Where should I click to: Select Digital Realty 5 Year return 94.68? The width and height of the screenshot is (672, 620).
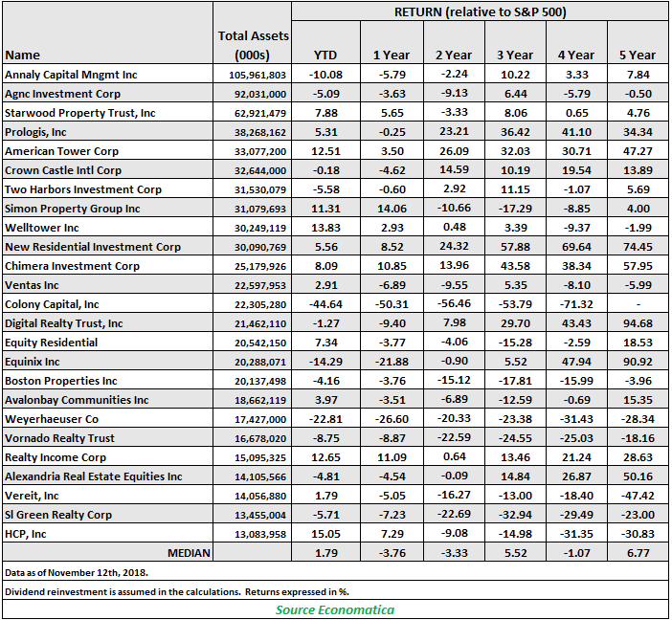[x=638, y=323]
